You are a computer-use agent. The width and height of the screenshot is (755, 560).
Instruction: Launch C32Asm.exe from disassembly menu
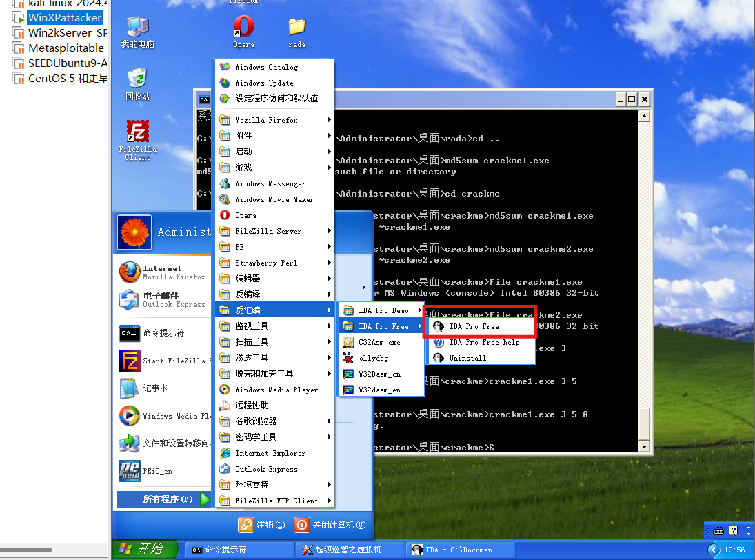point(381,342)
